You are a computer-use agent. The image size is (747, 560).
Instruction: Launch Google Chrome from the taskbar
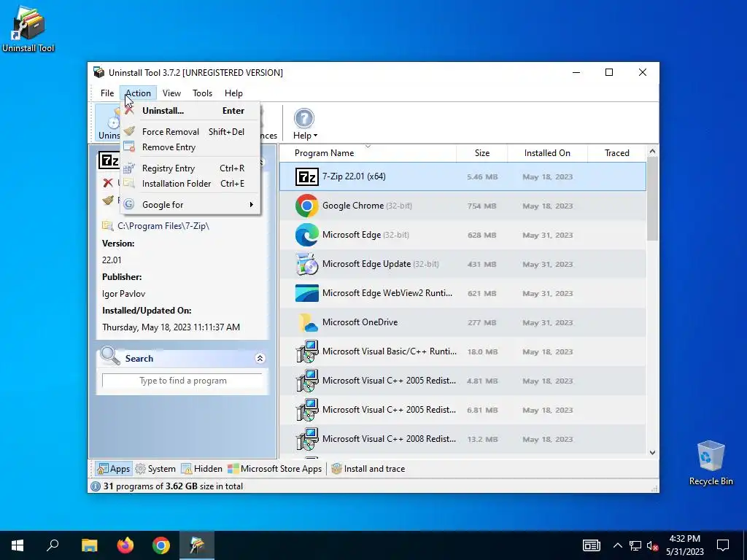[161, 545]
